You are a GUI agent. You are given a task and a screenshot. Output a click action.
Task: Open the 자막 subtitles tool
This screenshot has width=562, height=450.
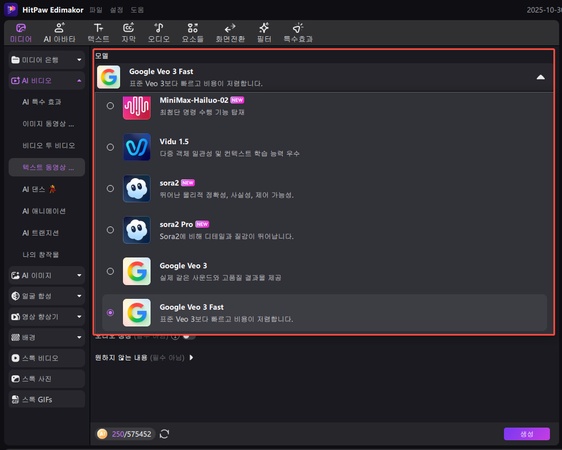pyautogui.click(x=128, y=33)
